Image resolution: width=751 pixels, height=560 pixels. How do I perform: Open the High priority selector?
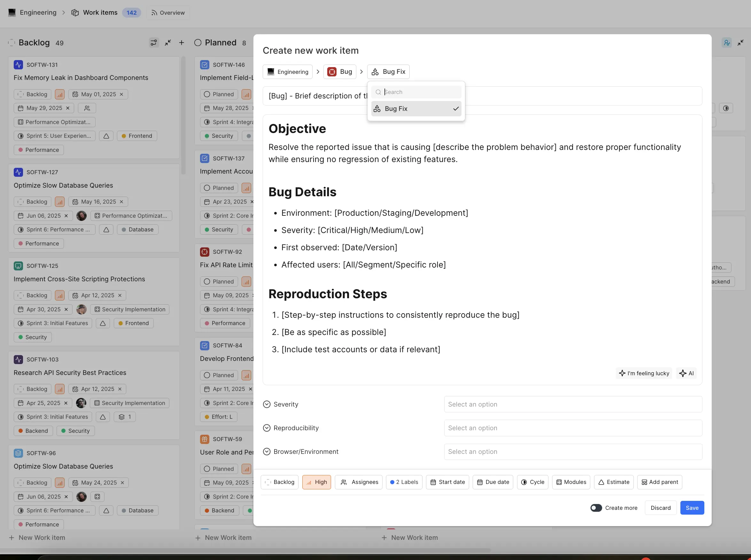pyautogui.click(x=316, y=482)
